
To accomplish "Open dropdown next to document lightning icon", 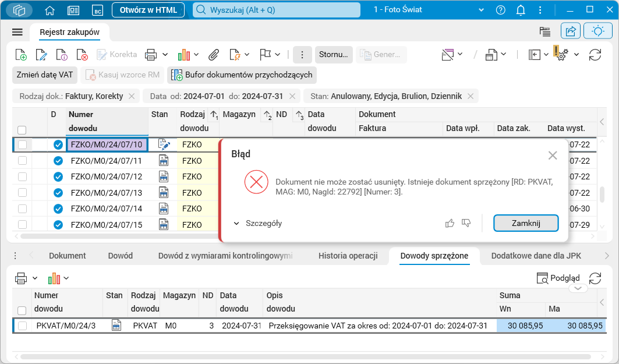I will click(x=247, y=55).
